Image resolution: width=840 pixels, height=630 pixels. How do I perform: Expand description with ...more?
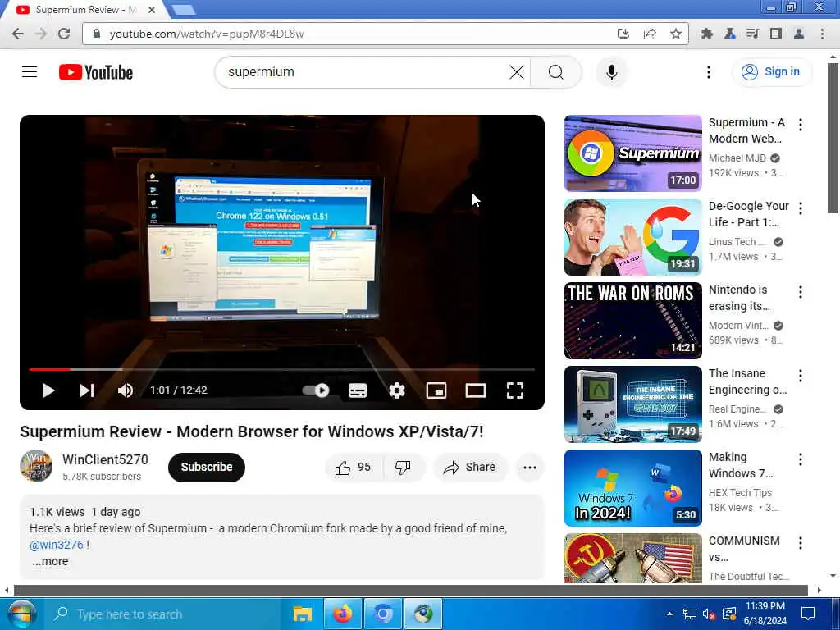click(x=50, y=561)
